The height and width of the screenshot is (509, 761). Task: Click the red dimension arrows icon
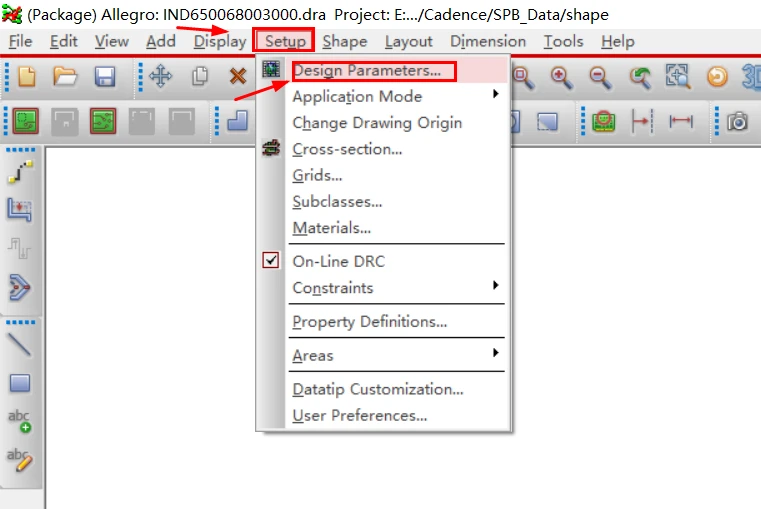(x=680, y=121)
